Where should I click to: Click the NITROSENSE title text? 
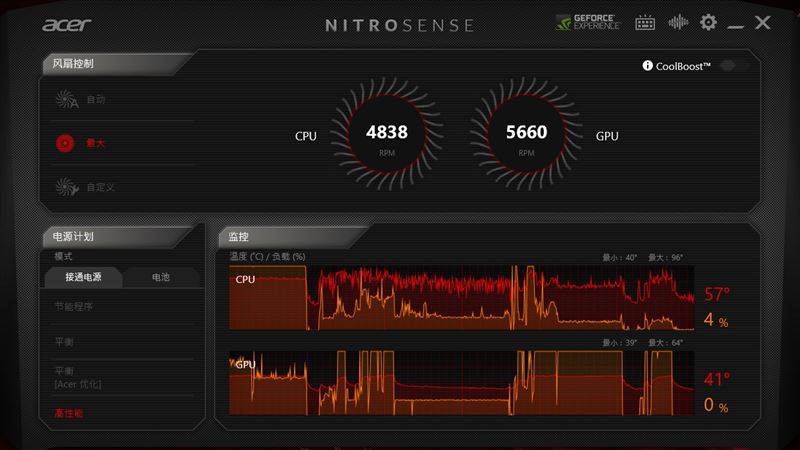pyautogui.click(x=400, y=26)
